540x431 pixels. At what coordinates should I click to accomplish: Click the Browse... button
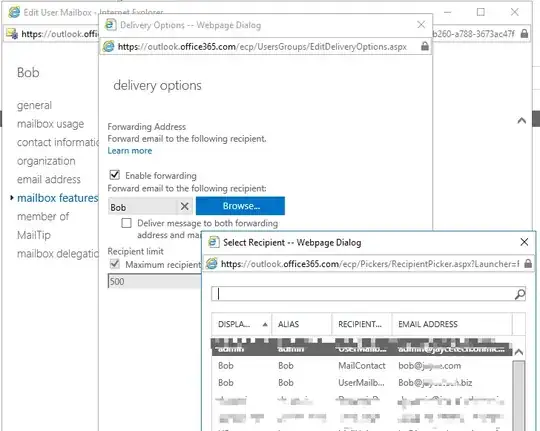coord(240,206)
